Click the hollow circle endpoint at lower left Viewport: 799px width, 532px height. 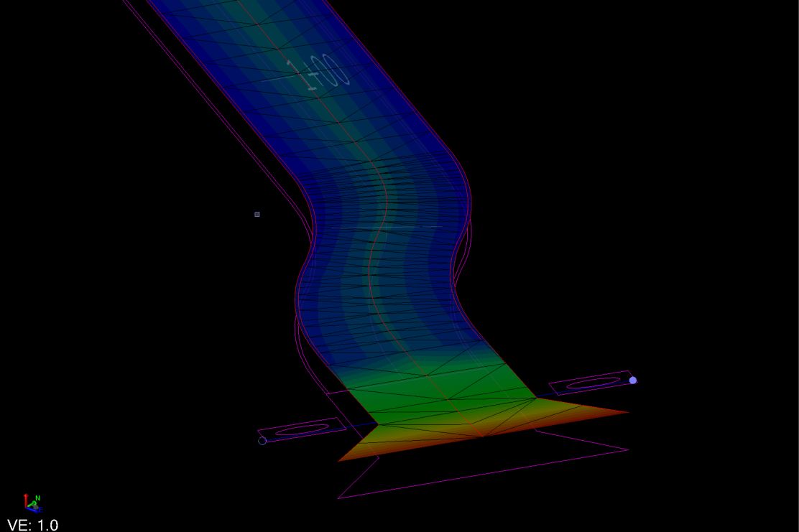(262, 441)
